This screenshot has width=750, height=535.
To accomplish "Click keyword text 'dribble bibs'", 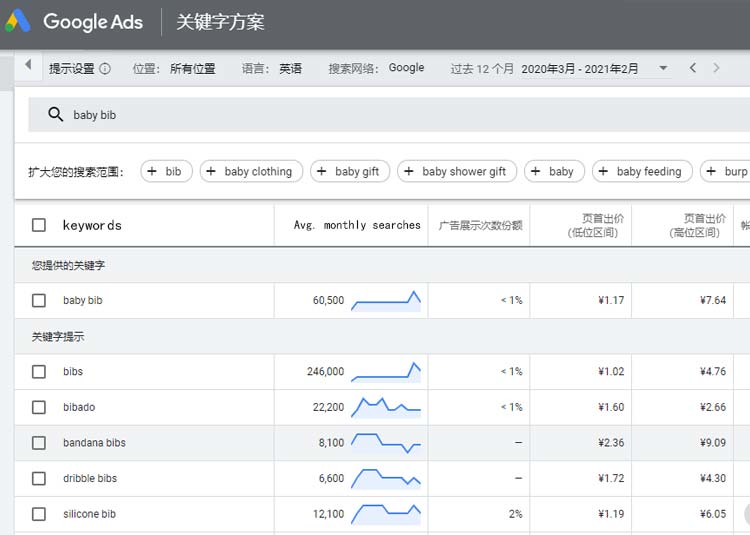I will (90, 479).
